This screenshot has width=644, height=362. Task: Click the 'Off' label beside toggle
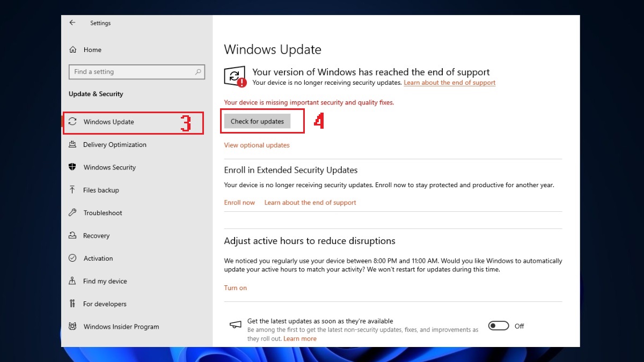coord(519,326)
